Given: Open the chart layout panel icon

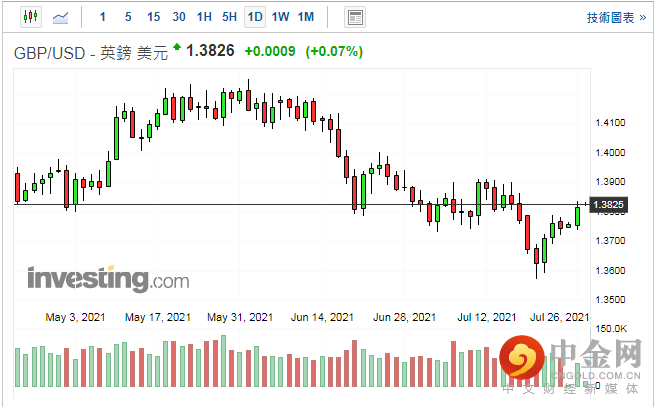Looking at the screenshot, I should tap(354, 17).
